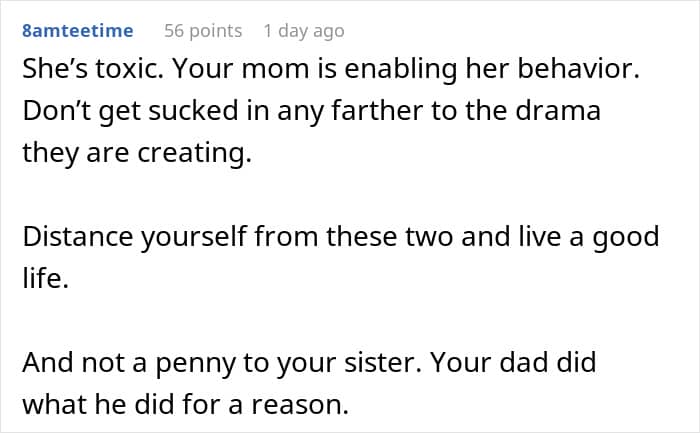Open the 8amteetime user profile link
The image size is (700, 433).
(77, 31)
